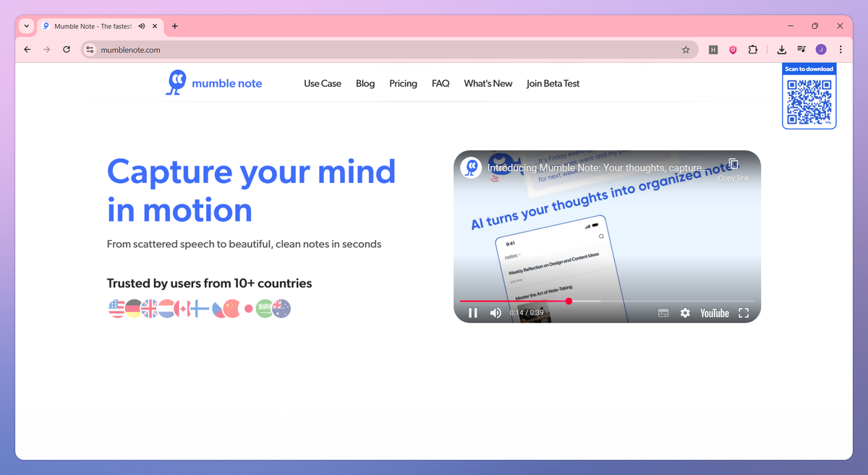The image size is (868, 475).
Task: Click the United States flag icon
Action: click(116, 309)
